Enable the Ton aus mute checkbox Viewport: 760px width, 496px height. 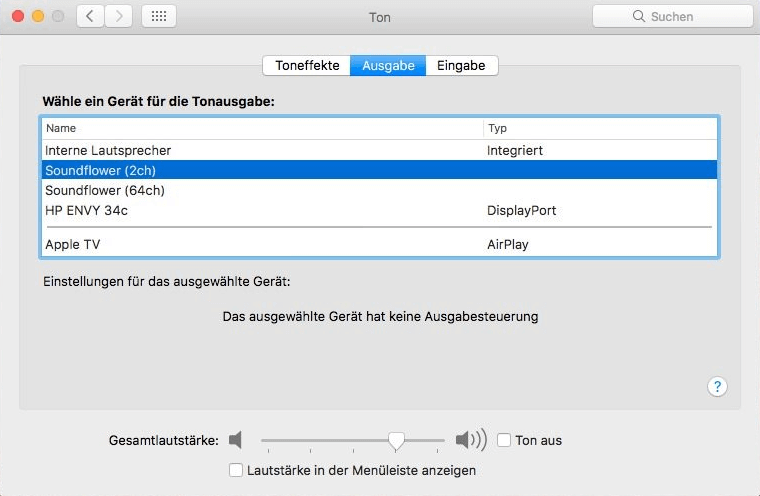tap(504, 440)
